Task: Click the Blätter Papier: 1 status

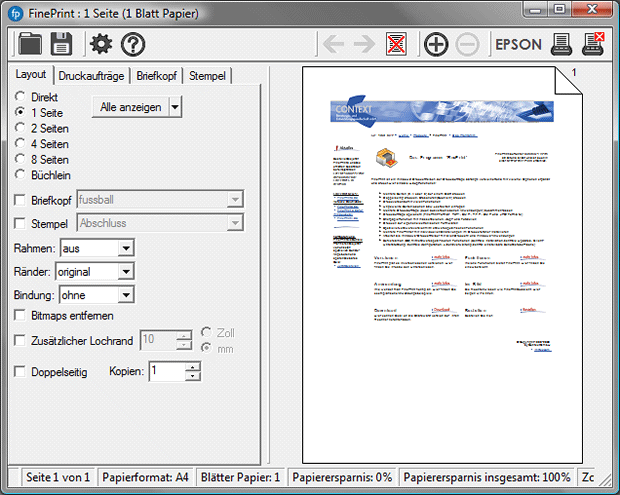Action: click(x=240, y=477)
